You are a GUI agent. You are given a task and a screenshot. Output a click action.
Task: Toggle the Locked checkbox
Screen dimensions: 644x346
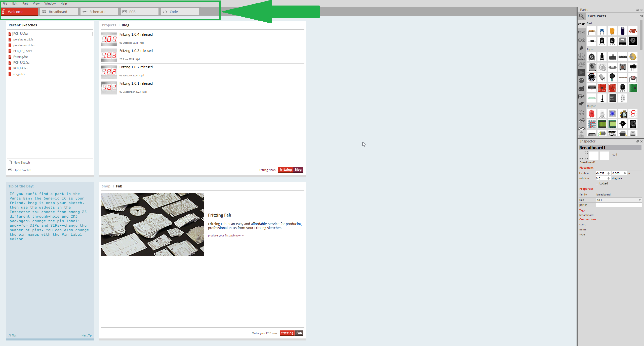pyautogui.click(x=597, y=183)
